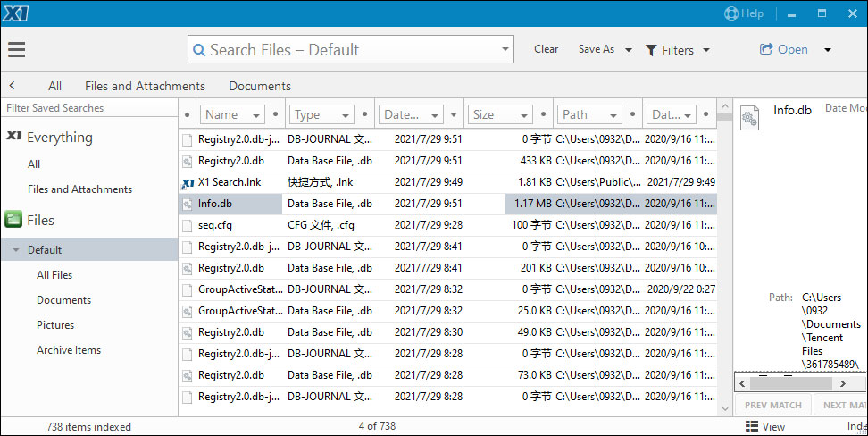Select Files and Attachments in sidebar

point(79,189)
